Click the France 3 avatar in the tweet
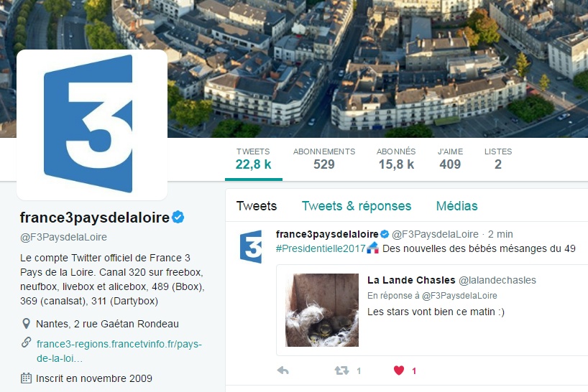This screenshot has height=392, width=588. point(251,247)
